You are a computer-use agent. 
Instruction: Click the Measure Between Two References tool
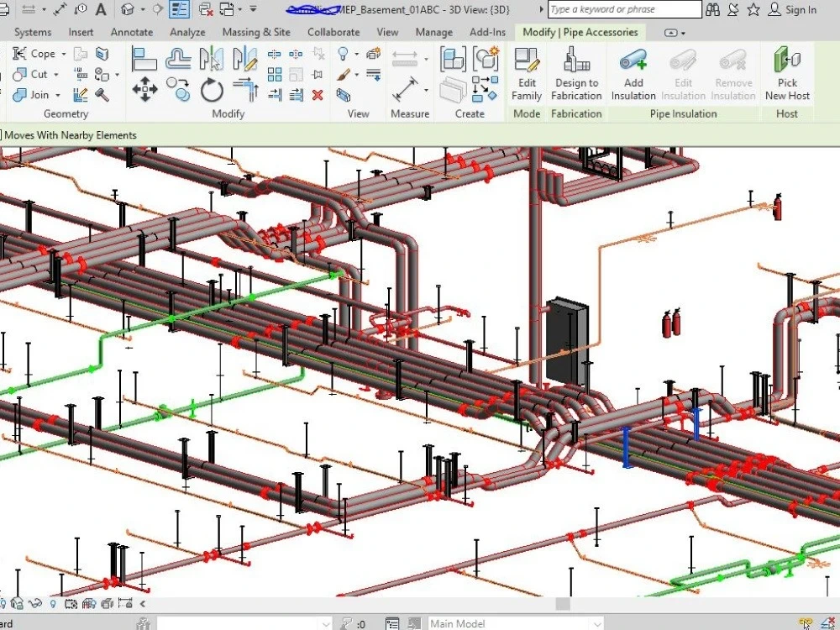pos(405,89)
